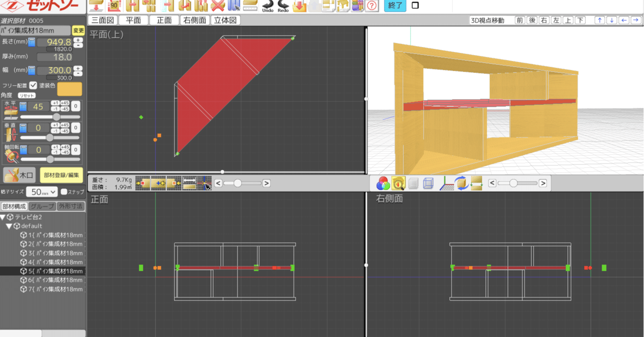The image size is (644, 337).
Task: Click the dimension line display icon
Action: pyautogui.click(x=190, y=183)
